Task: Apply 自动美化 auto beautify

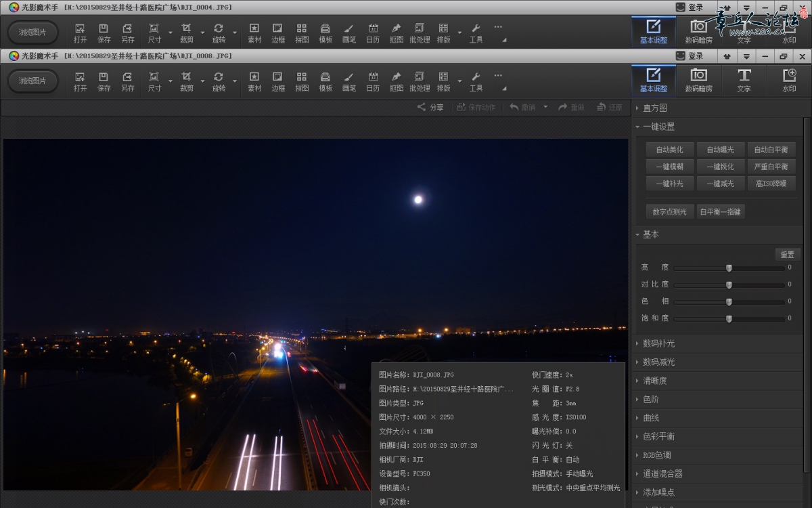Action: [669, 150]
